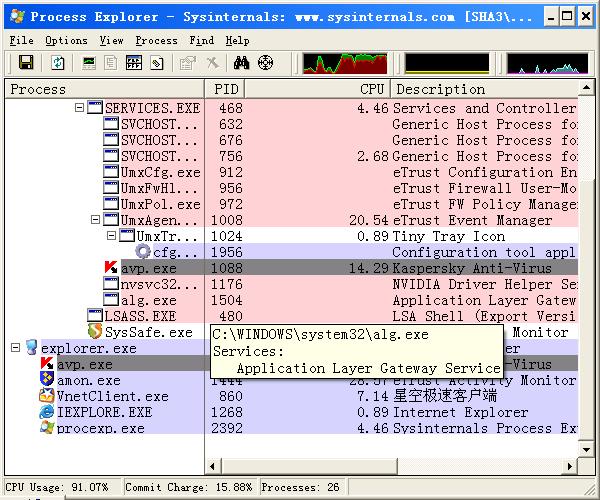Viewport: 600px width, 500px height.
Task: Click PID value 2392
Action: click(x=227, y=428)
